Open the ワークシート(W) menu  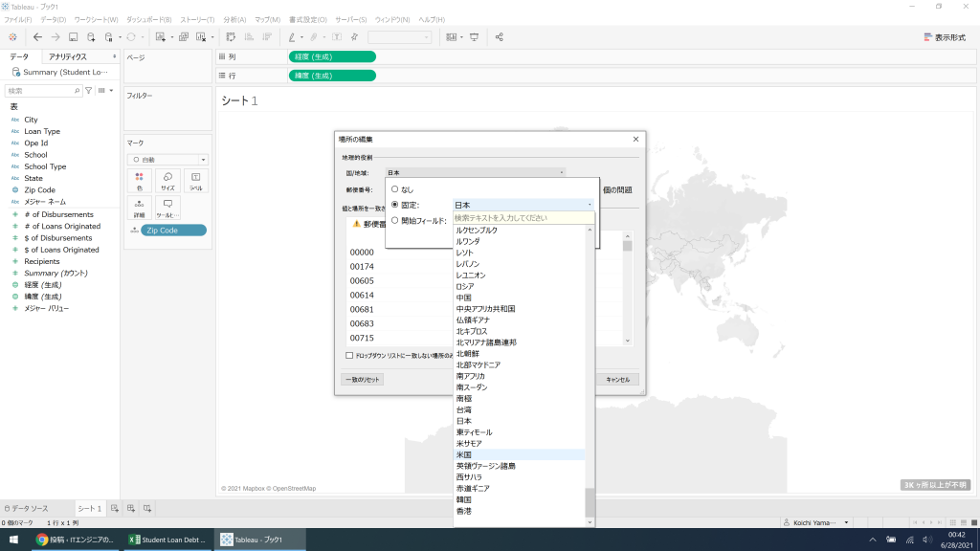point(96,20)
